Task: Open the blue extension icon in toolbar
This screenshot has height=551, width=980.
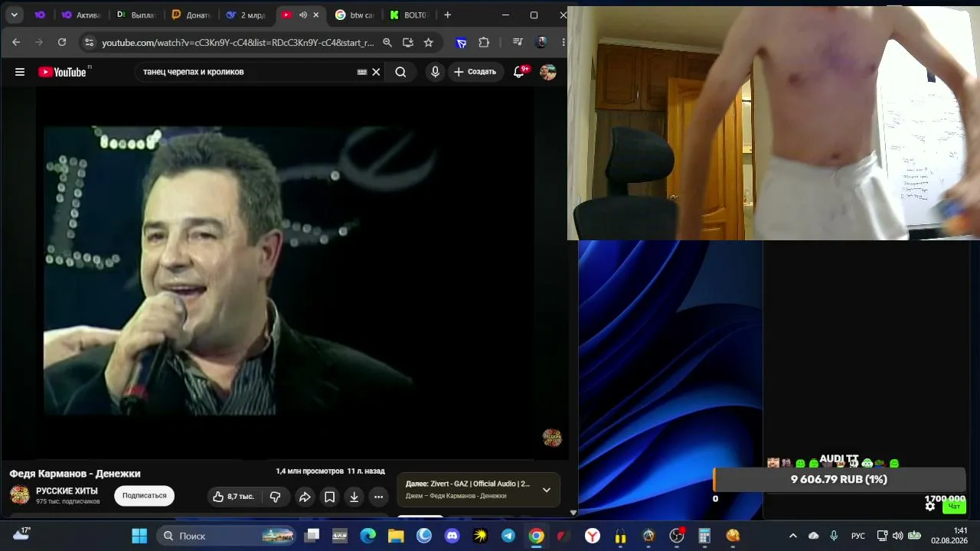Action: tap(461, 43)
